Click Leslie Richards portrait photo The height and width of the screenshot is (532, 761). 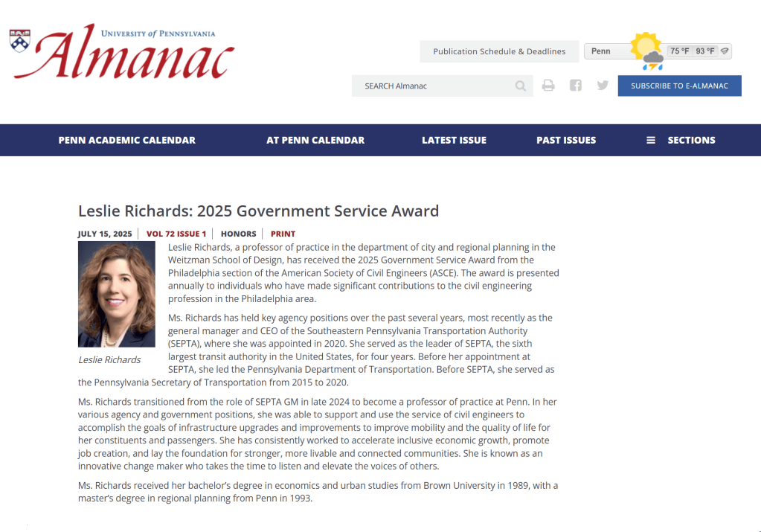(117, 295)
